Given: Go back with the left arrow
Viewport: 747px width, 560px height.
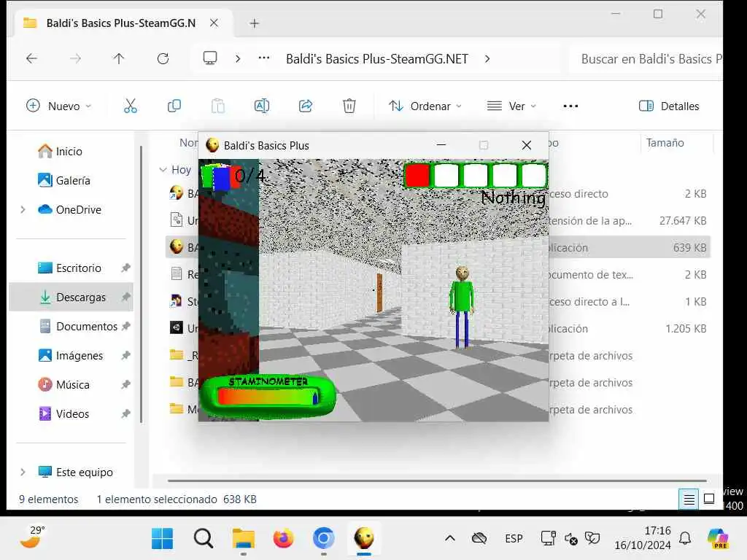Looking at the screenshot, I should (31, 58).
